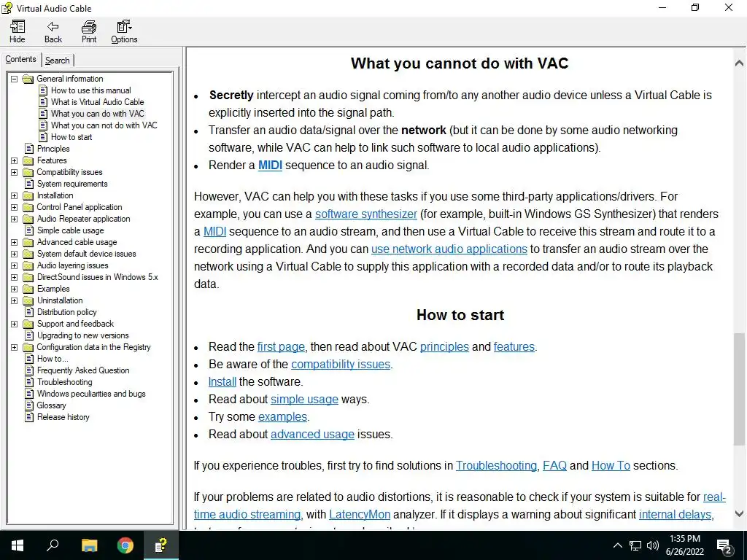Click the help viewer taskbar icon
Viewport: 747px width, 560px height.
coord(161,545)
